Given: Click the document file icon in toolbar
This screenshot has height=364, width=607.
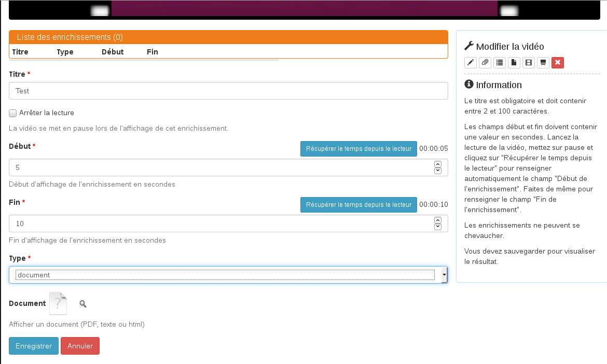Looking at the screenshot, I should (514, 63).
